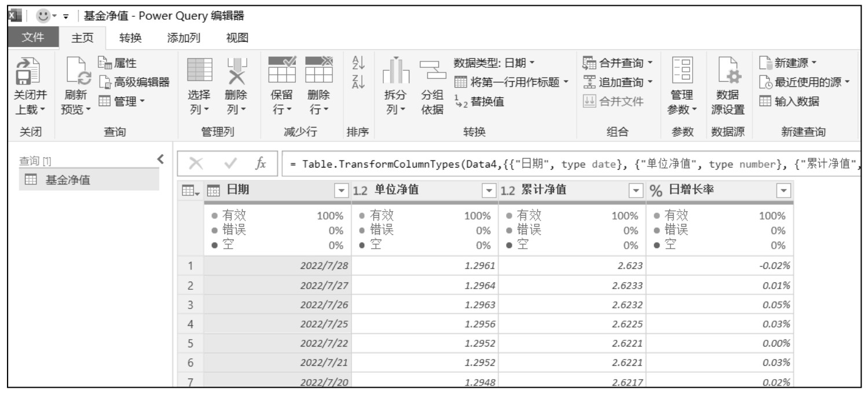
Task: Click 替换值 (Replace Values)
Action: click(x=479, y=101)
